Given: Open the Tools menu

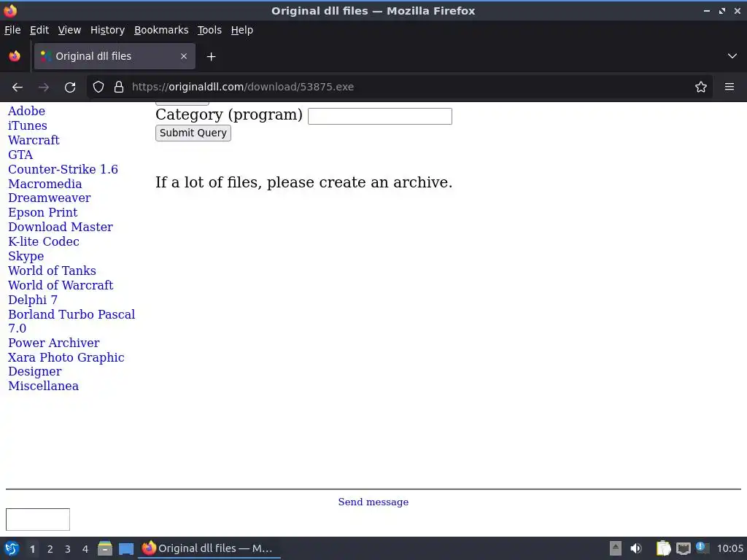Looking at the screenshot, I should click(x=209, y=30).
